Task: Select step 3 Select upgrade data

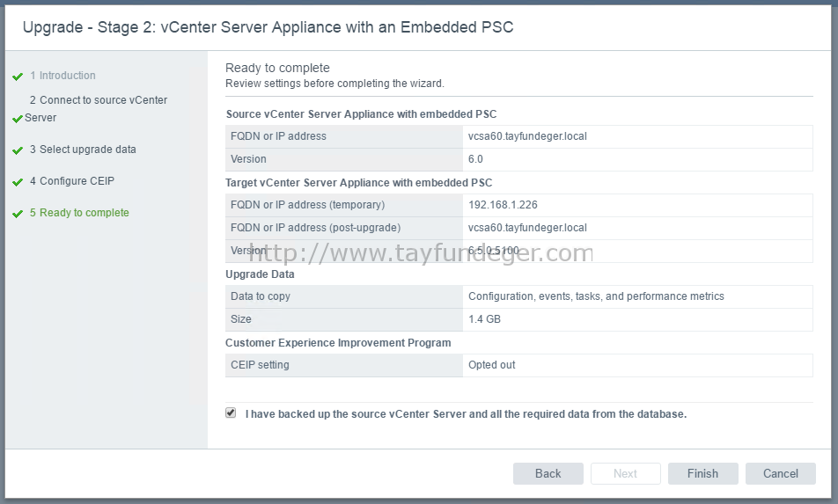Action: [83, 150]
